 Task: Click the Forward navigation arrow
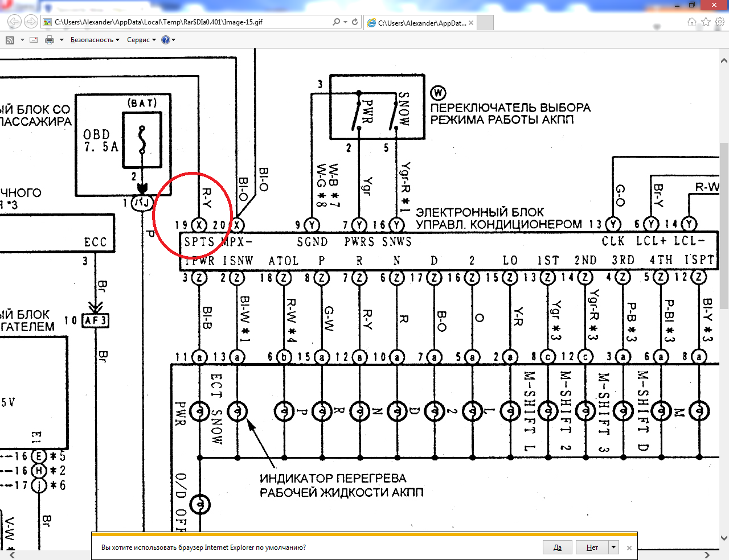tap(31, 22)
